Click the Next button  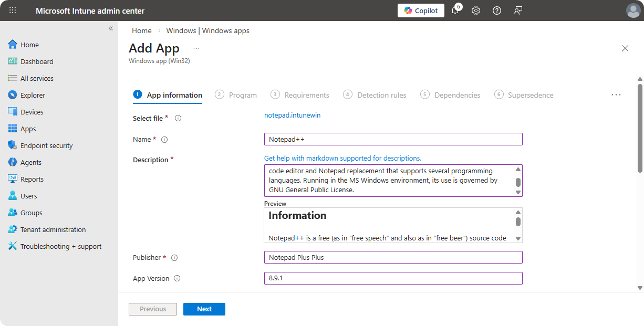204,309
